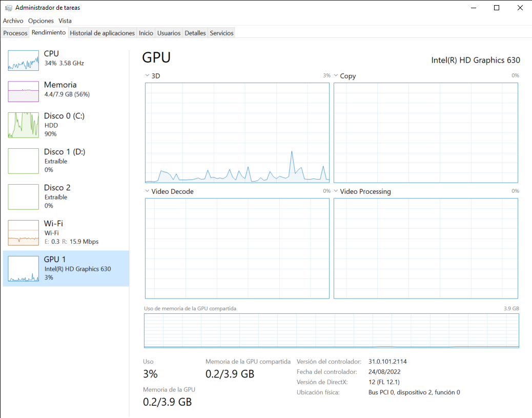532x418 pixels.
Task: Click the CPU label in sidebar
Action: point(51,54)
